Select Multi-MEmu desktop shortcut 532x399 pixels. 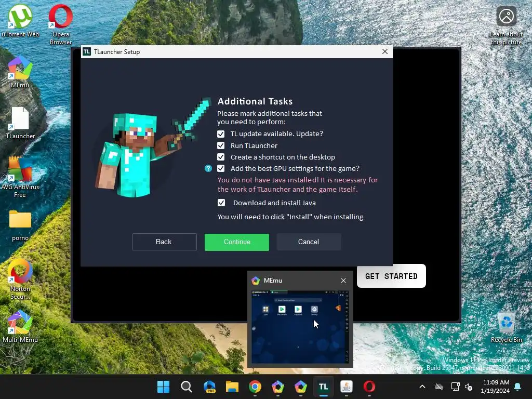pyautogui.click(x=20, y=326)
